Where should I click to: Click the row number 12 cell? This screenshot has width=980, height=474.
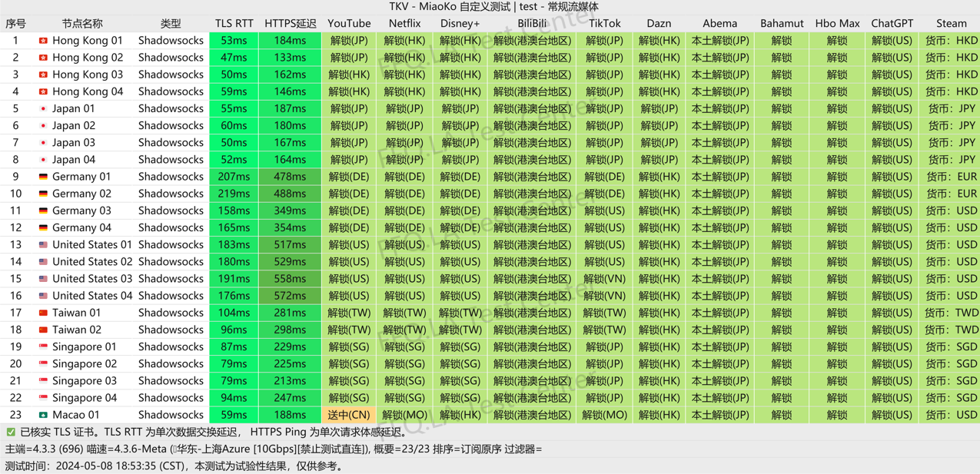point(15,228)
